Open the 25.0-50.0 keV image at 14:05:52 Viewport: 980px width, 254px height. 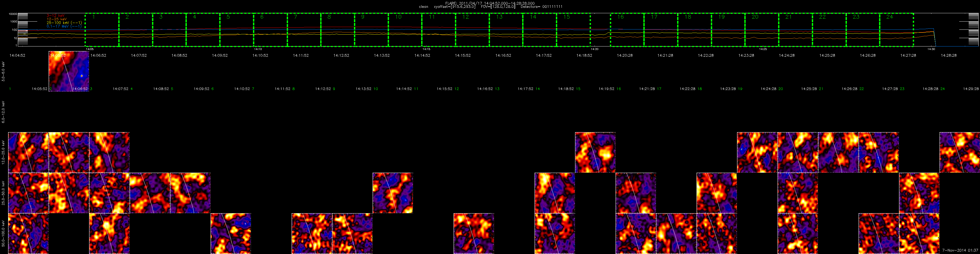pyautogui.click(x=69, y=193)
